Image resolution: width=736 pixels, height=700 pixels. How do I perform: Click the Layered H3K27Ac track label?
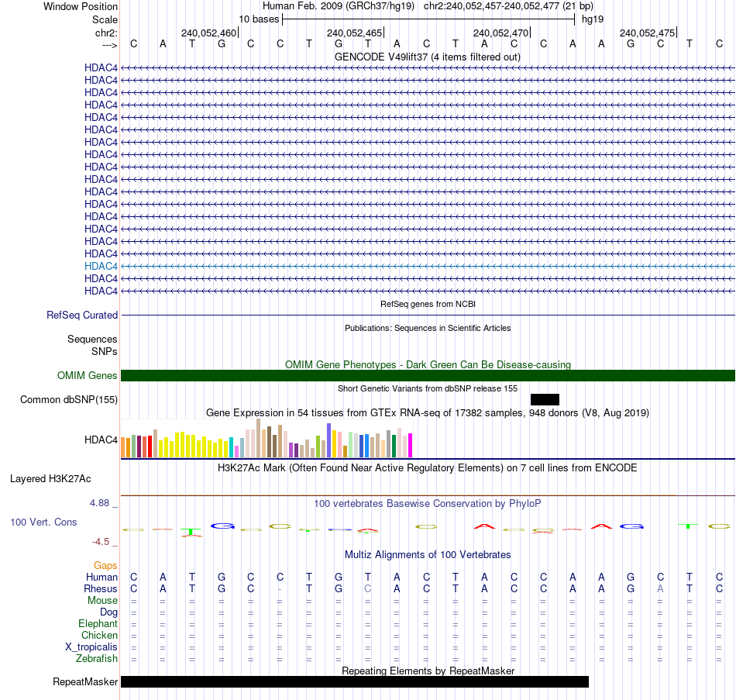click(x=50, y=479)
